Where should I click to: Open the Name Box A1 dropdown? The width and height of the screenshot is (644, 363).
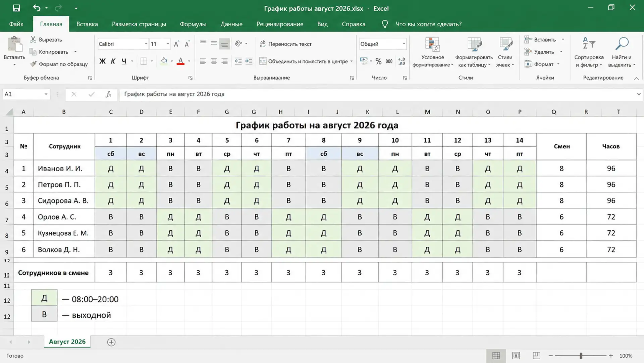pos(46,94)
